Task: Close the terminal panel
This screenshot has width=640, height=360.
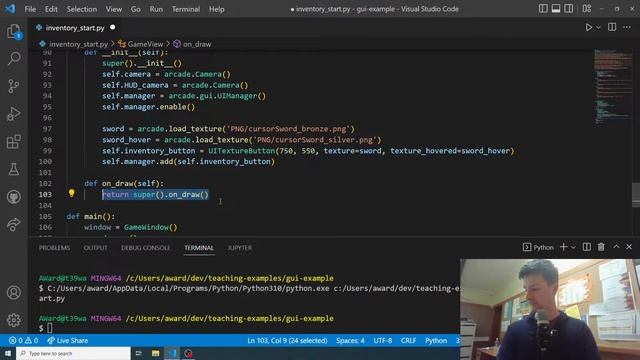Action: (629, 247)
